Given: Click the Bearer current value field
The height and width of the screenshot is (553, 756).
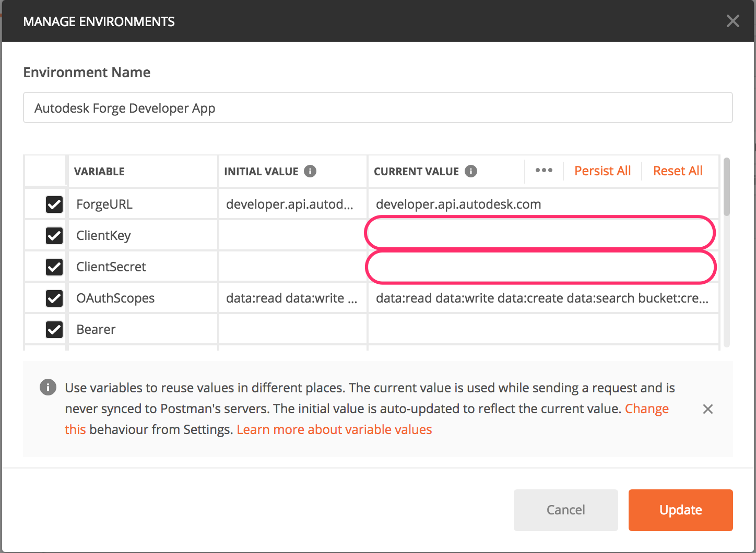Looking at the screenshot, I should [x=543, y=329].
